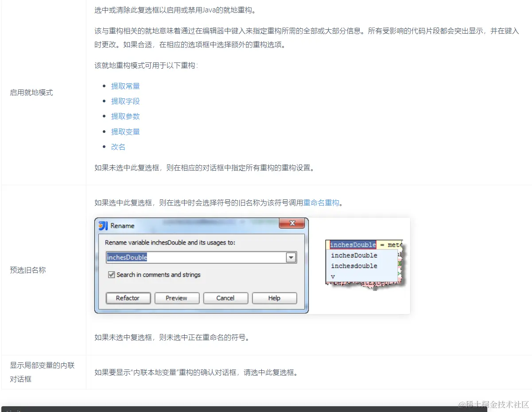Viewport: 532px width, 412px height.
Task: Open the 提取常量 link
Action: click(x=125, y=86)
